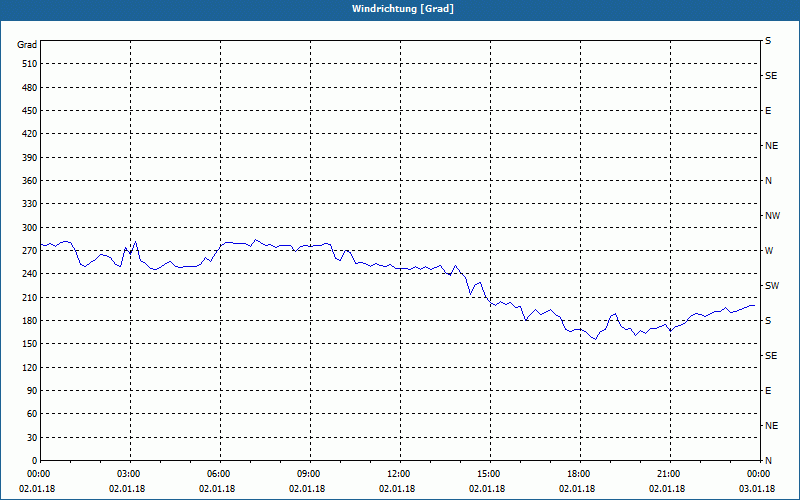800x500 pixels.
Task: Select the 09:00 time label
Action: (x=310, y=474)
